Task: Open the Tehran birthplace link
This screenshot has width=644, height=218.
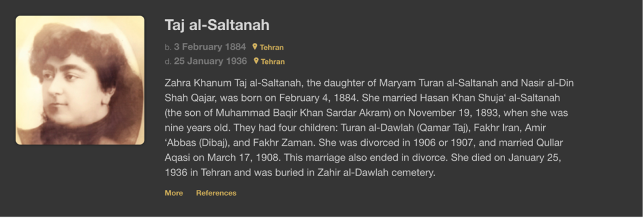Action: [271, 47]
